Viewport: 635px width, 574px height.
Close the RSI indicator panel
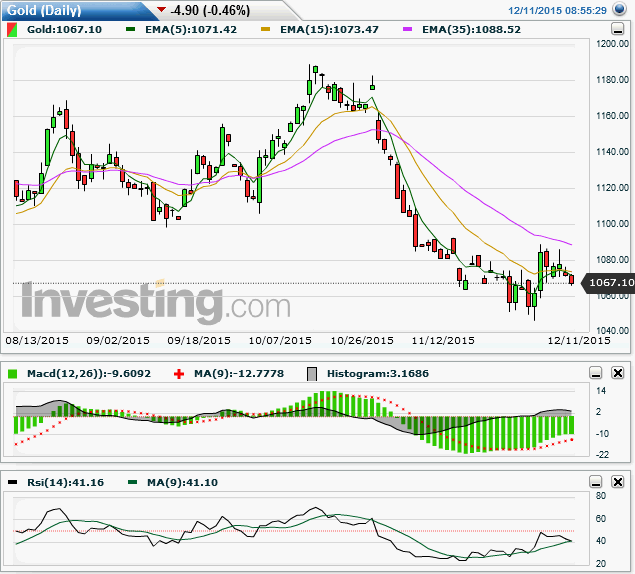(618, 482)
